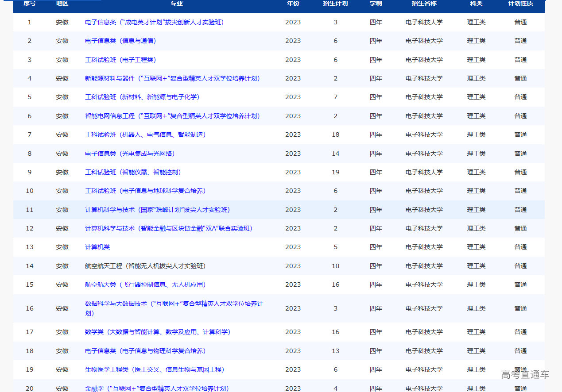
Task: Select 计算机科学与技术 智能金融与区块链金融 link
Action: (168, 228)
